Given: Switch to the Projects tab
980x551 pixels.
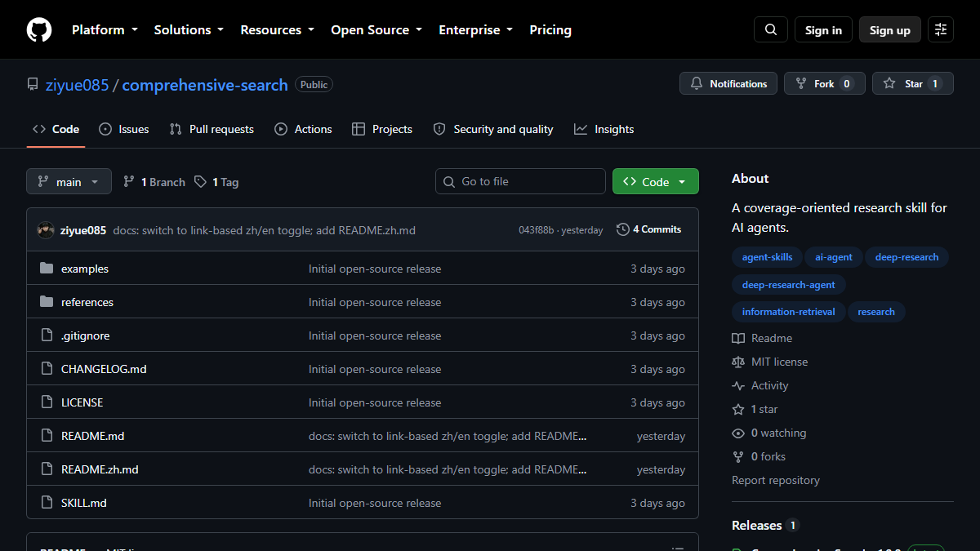Looking at the screenshot, I should (382, 129).
